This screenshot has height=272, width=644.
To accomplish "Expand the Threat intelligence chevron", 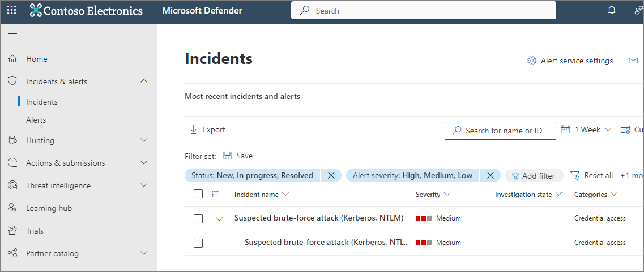I will (x=144, y=185).
